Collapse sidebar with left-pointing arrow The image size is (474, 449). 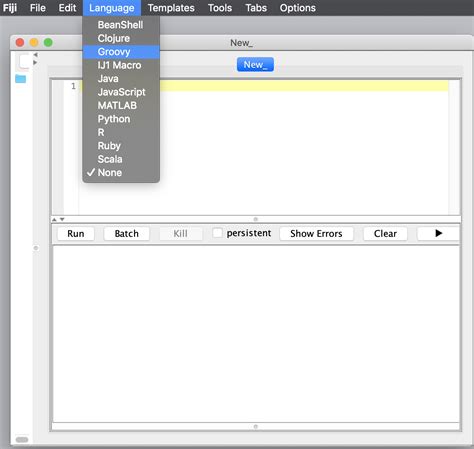click(x=35, y=54)
